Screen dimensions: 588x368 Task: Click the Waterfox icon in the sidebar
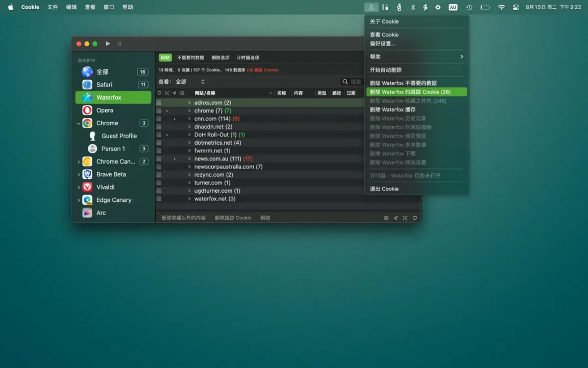click(x=87, y=97)
